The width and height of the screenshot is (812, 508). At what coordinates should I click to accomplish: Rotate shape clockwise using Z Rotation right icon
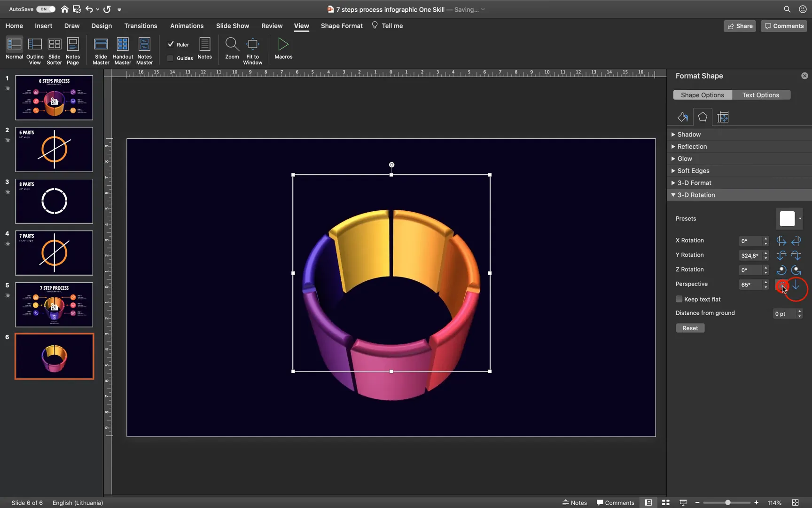(x=796, y=270)
